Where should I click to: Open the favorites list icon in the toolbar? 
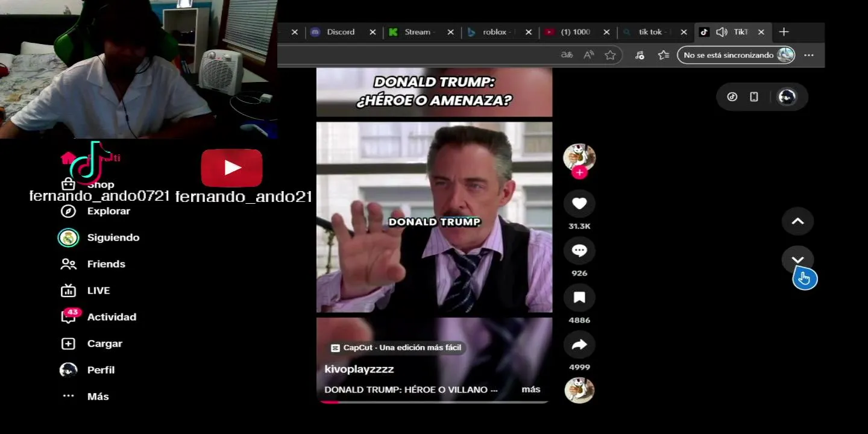[663, 55]
